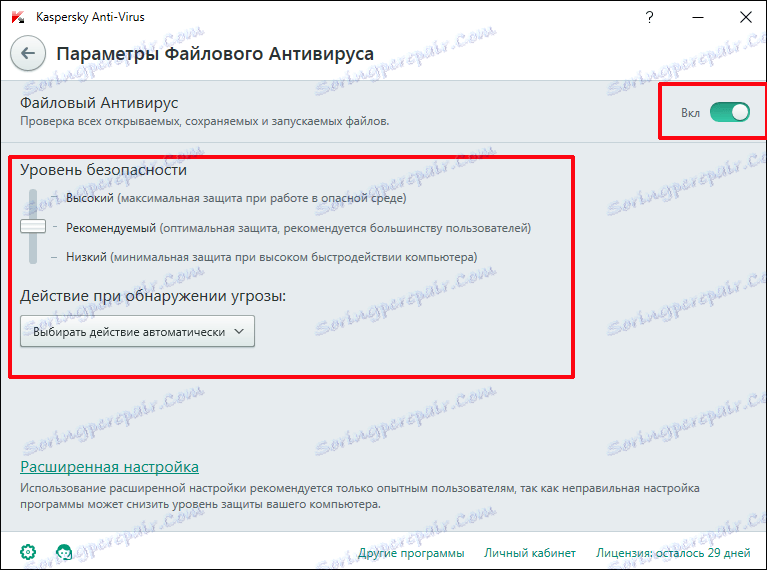Open help with the question mark

[x=649, y=18]
